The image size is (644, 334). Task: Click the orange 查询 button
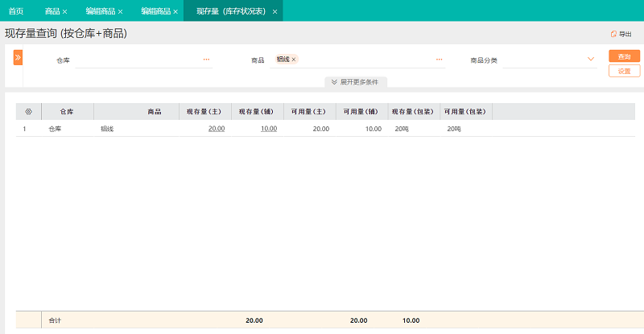click(x=624, y=56)
